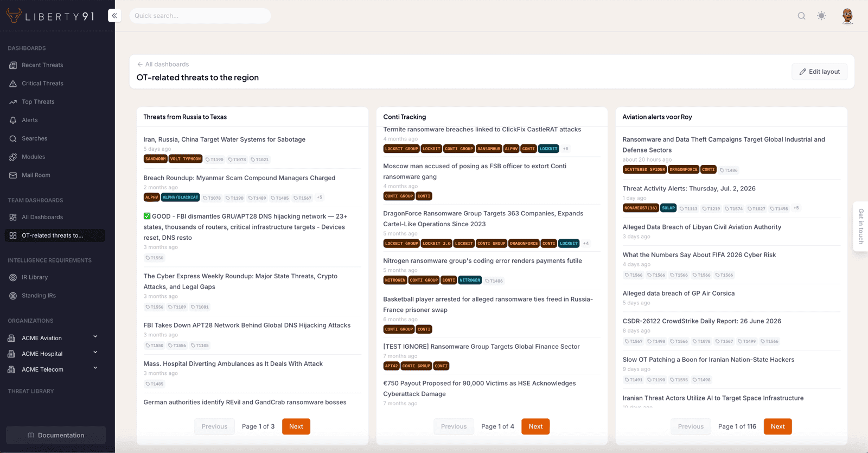Click the All Dashboards grid icon
The image size is (868, 453).
point(13,217)
